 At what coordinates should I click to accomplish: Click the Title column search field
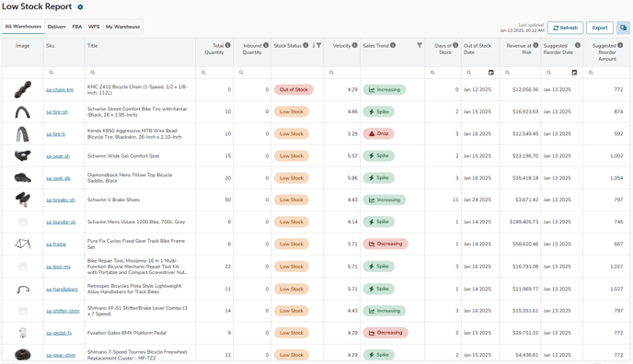(x=140, y=73)
